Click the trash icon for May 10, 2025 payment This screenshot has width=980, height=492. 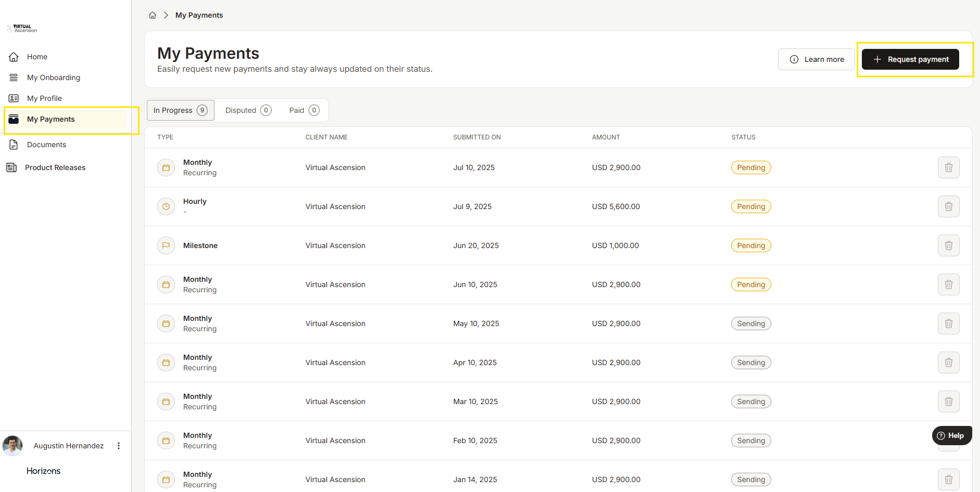click(948, 323)
